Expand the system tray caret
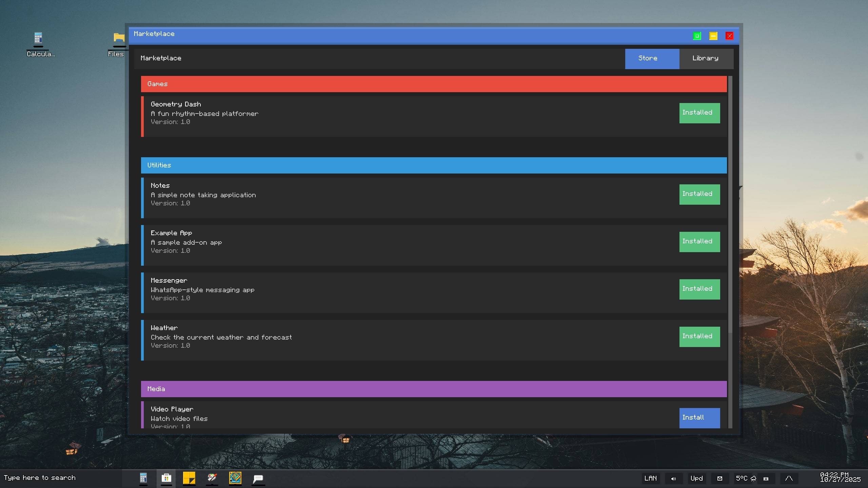Viewport: 868px width, 488px height. tap(789, 479)
